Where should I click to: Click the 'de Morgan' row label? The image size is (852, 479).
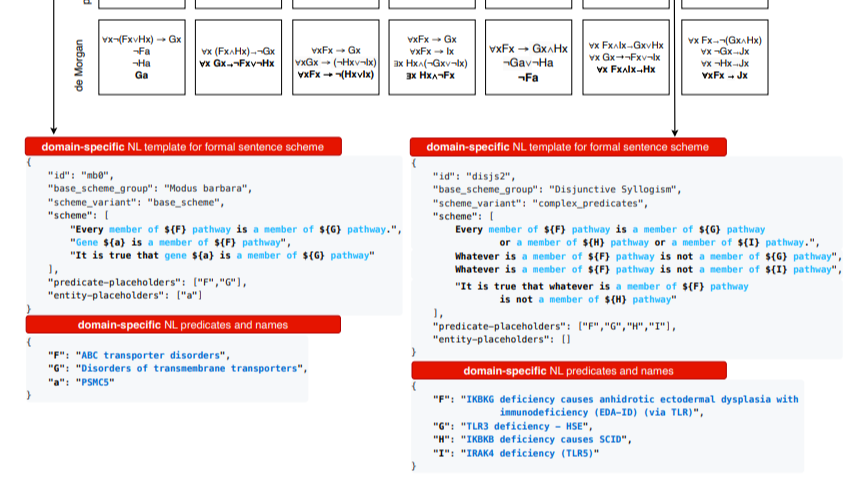(x=79, y=61)
